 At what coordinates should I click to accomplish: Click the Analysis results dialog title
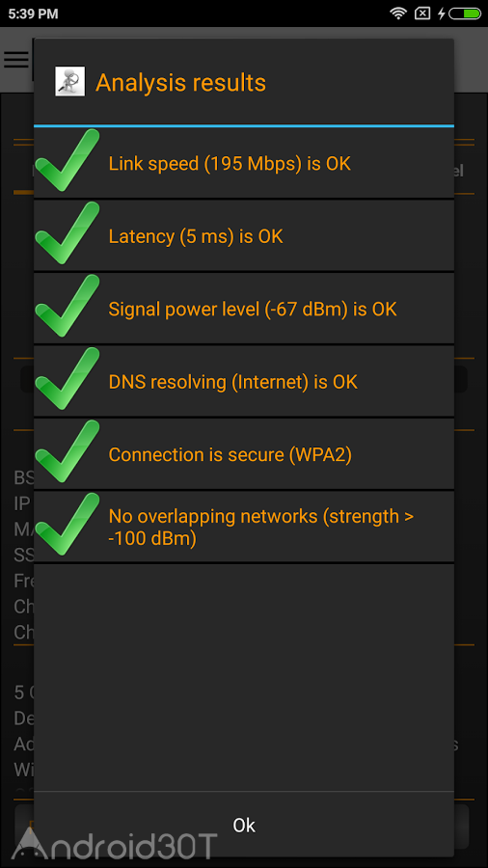181,83
